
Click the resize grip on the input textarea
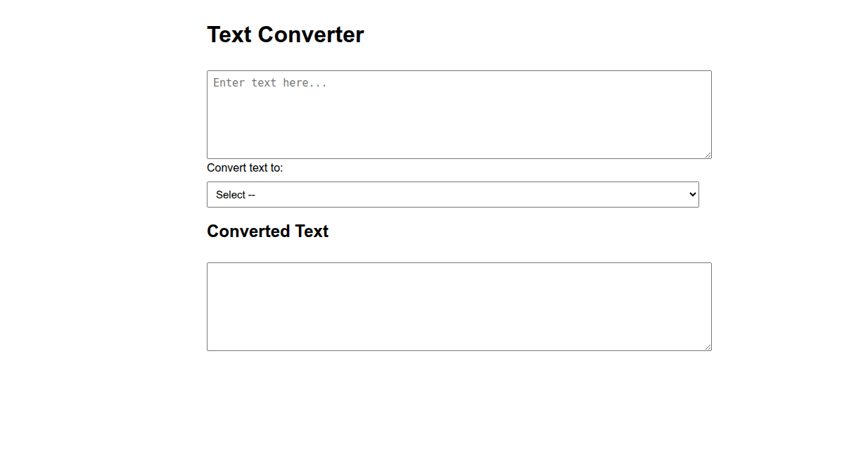pyautogui.click(x=708, y=155)
